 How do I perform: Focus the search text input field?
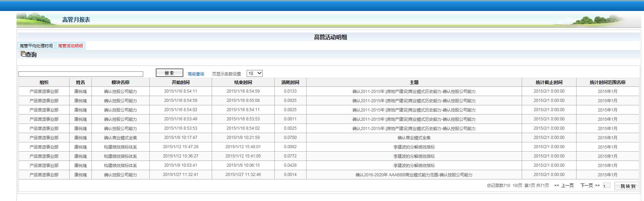click(x=81, y=74)
